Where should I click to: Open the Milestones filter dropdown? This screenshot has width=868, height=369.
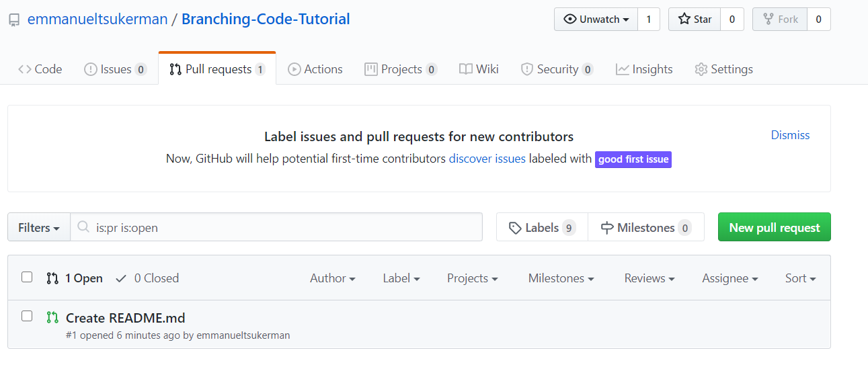(561, 278)
